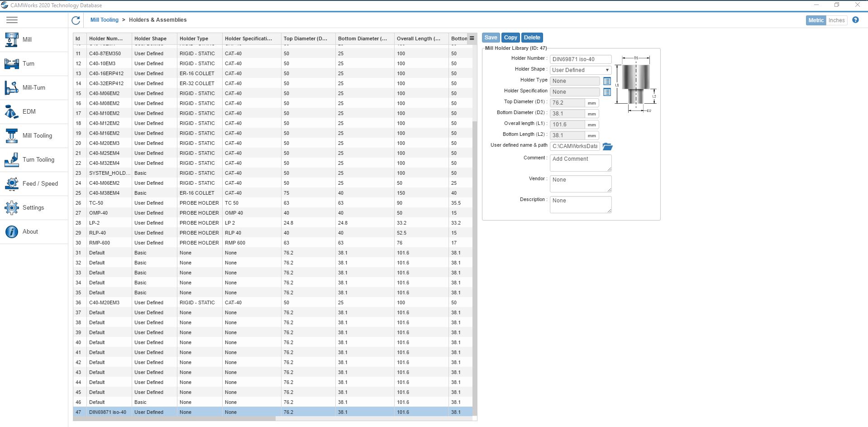Click the About info icon

[11, 231]
